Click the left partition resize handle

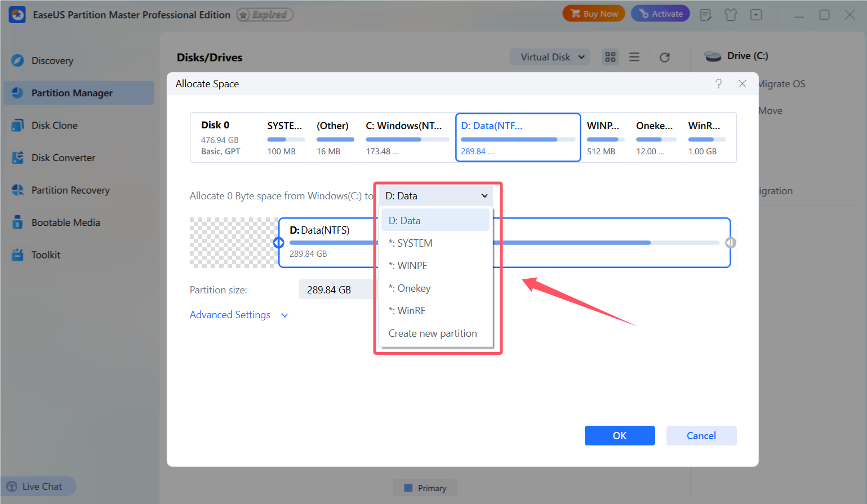pos(279,243)
